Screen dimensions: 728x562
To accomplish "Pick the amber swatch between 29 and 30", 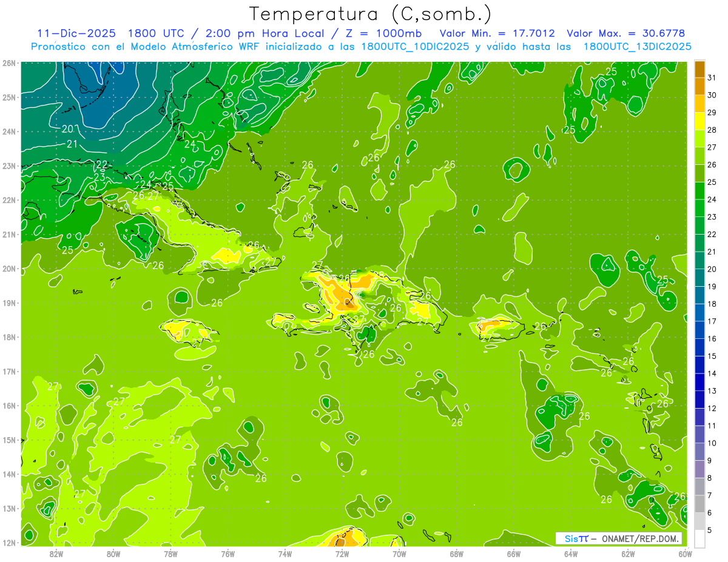I will click(699, 104).
